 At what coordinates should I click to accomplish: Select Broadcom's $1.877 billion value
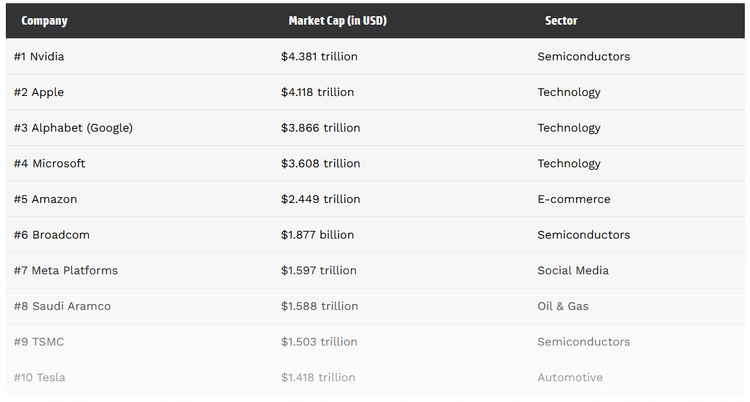pyautogui.click(x=317, y=235)
